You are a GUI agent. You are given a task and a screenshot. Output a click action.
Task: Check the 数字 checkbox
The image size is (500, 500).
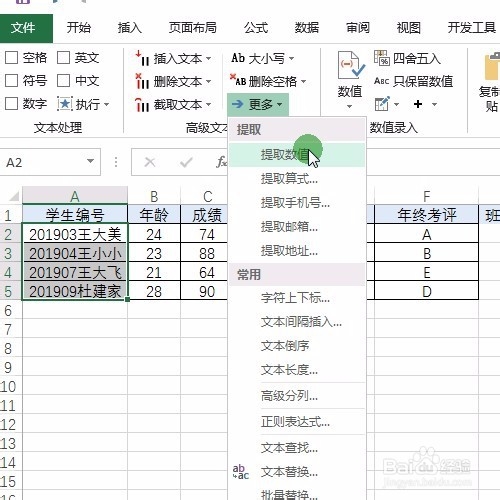pos(11,104)
